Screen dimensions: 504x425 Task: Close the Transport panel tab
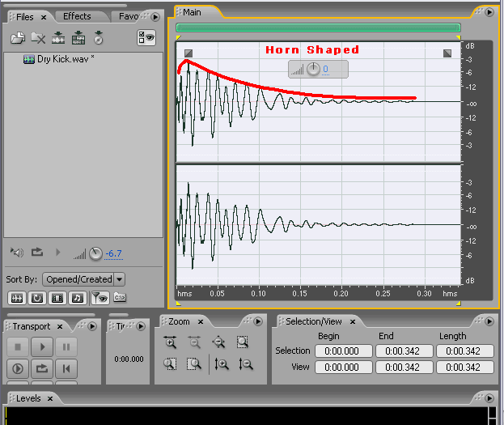[60, 327]
